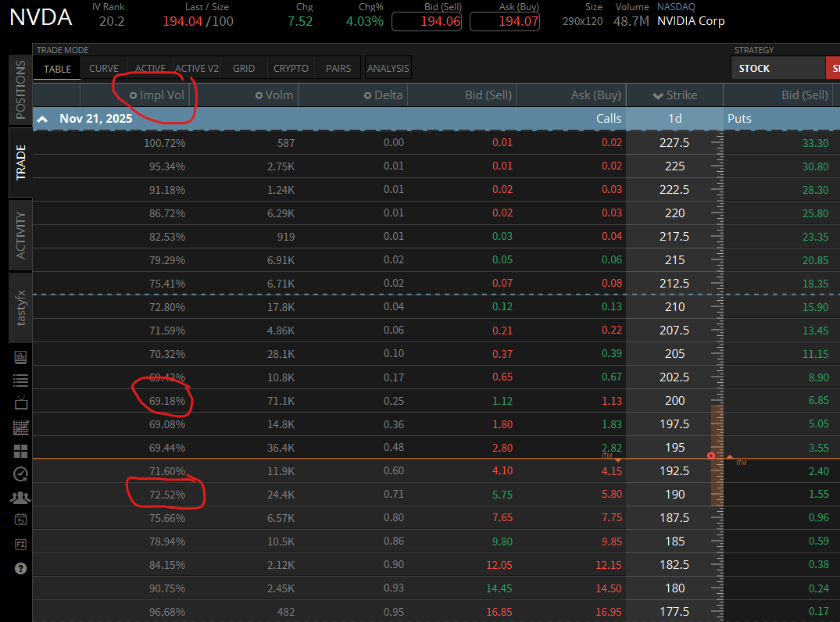Select the 210 strike cell

(x=674, y=307)
